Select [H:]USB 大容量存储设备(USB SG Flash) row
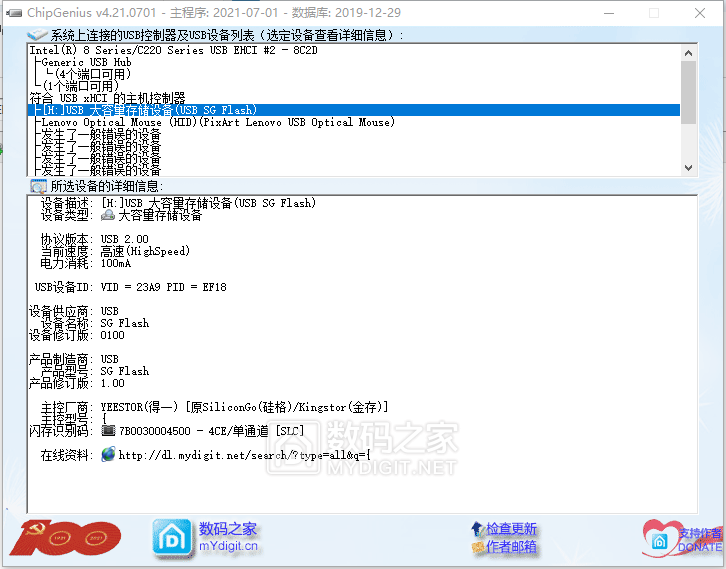Screen dimensions: 726x569 click(x=354, y=110)
